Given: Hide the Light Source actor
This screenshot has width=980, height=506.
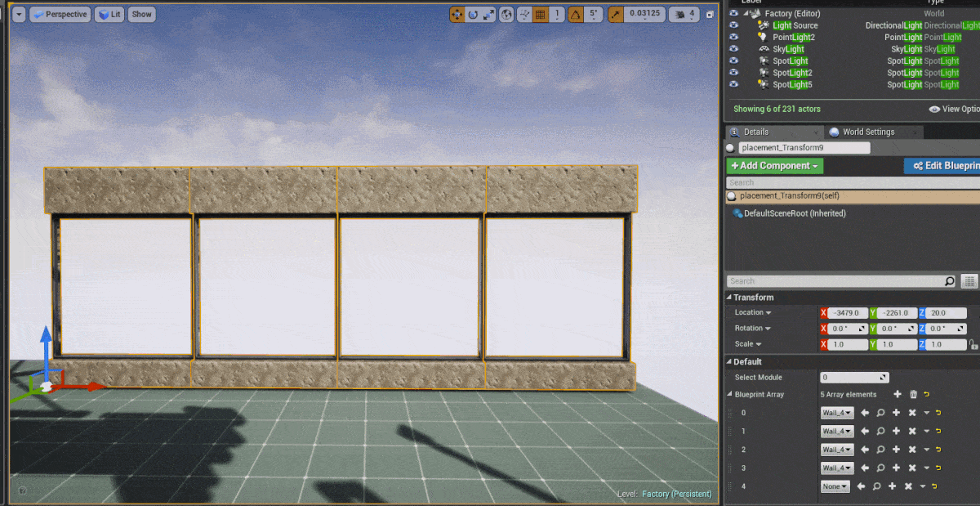Looking at the screenshot, I should click(x=733, y=25).
